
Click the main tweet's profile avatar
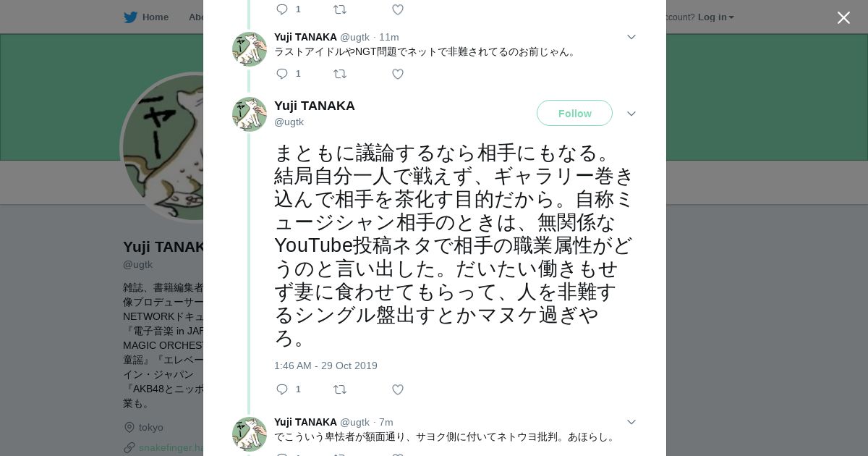[x=250, y=114]
